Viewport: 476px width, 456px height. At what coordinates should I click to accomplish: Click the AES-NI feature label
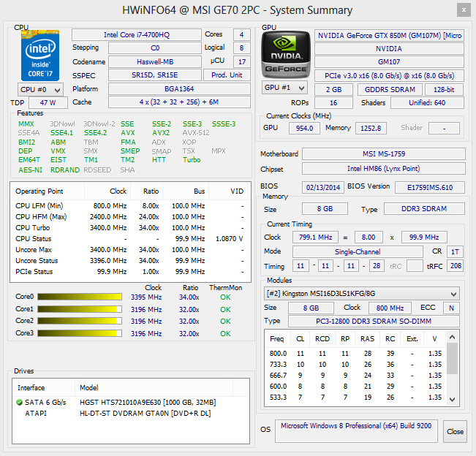tap(30, 170)
